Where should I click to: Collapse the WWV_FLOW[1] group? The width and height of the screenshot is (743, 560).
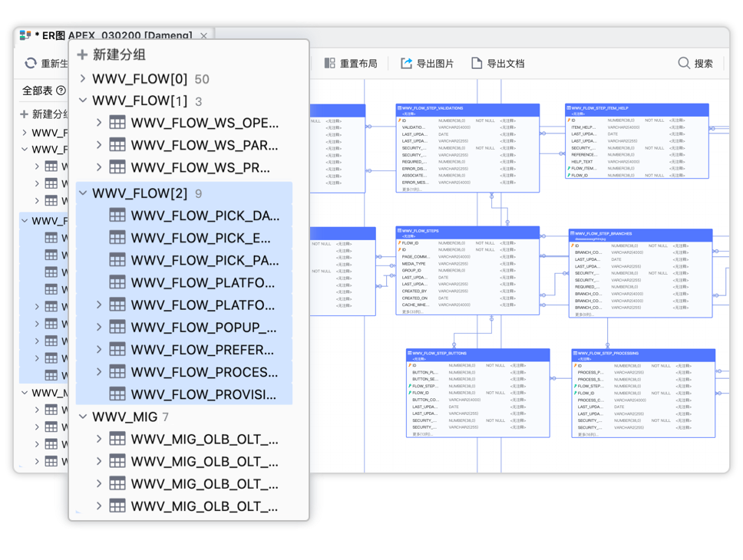pyautogui.click(x=83, y=100)
